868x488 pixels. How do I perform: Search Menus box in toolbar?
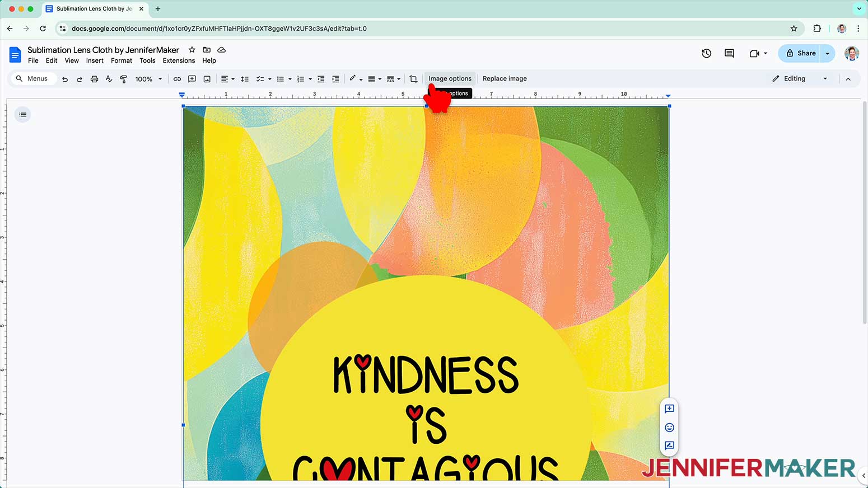click(x=33, y=79)
